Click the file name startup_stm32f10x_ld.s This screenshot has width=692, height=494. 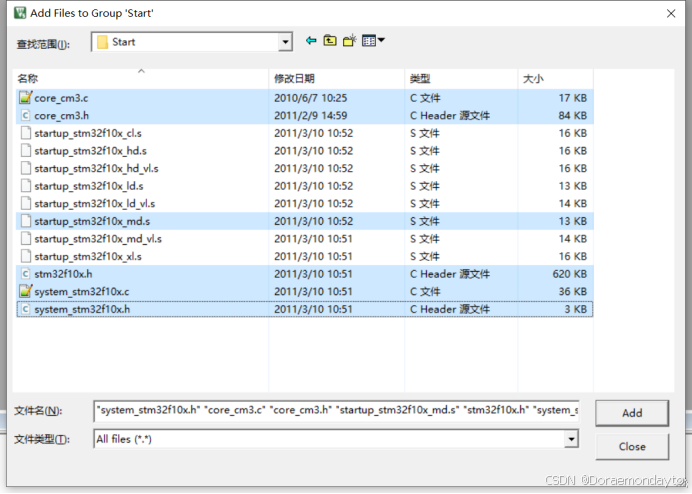pos(89,186)
